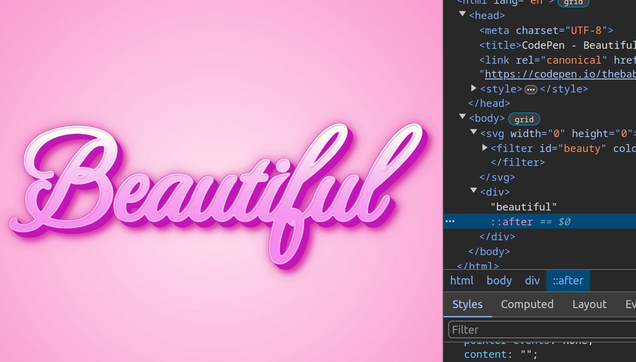Select the meta charset="UTF-8" node
636x362 pixels.
[546, 30]
